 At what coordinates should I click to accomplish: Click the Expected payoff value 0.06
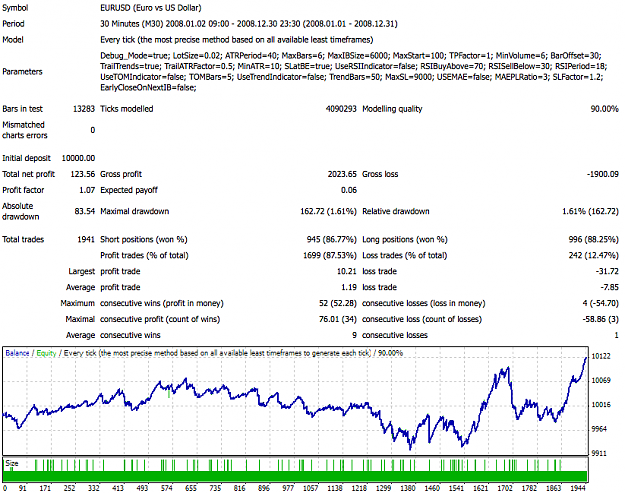tap(349, 190)
